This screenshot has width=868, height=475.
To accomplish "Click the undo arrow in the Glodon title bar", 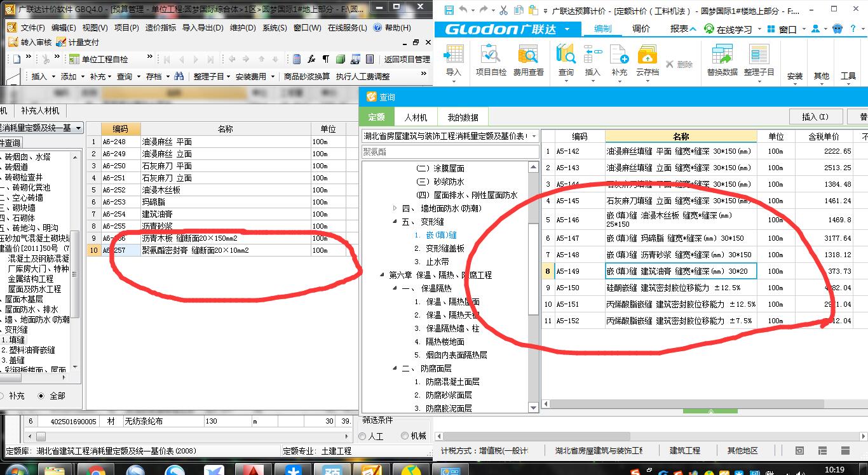I will (x=463, y=10).
